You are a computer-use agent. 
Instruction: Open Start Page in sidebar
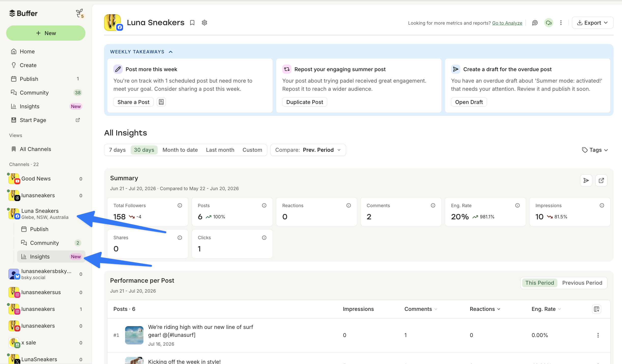(x=46, y=120)
